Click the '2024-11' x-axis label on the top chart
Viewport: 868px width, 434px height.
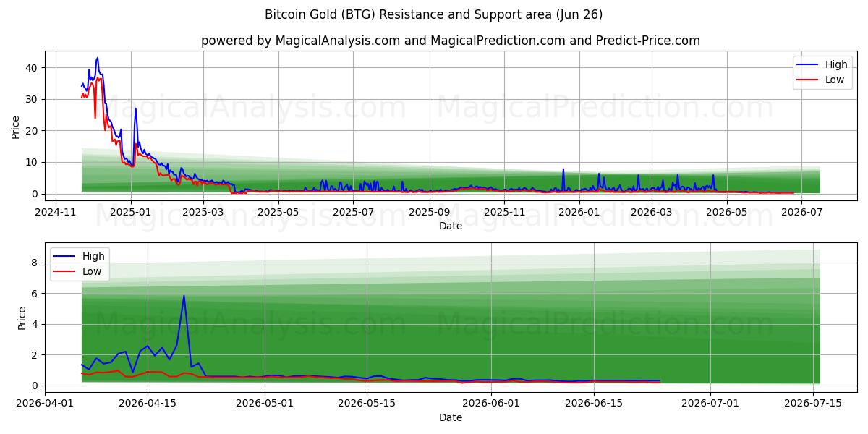pyautogui.click(x=56, y=212)
